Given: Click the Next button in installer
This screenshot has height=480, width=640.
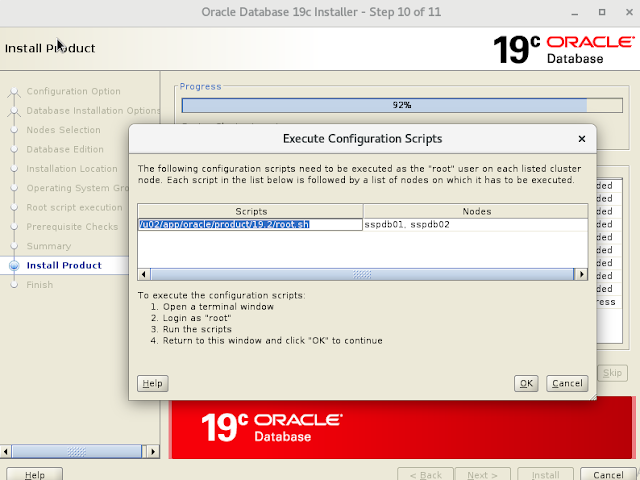Looking at the screenshot, I should pyautogui.click(x=482, y=475).
